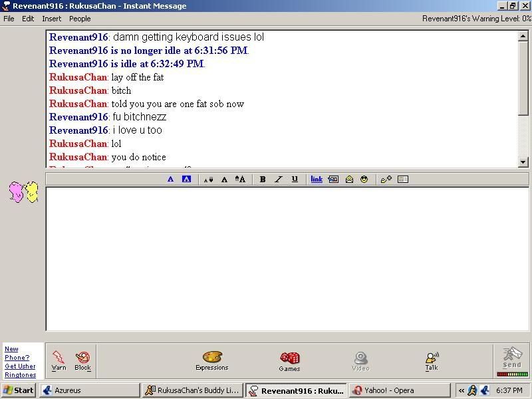Screen dimensions: 532x399
Task: Switch to RukusaChan's Buddy List window
Action: tap(193, 390)
